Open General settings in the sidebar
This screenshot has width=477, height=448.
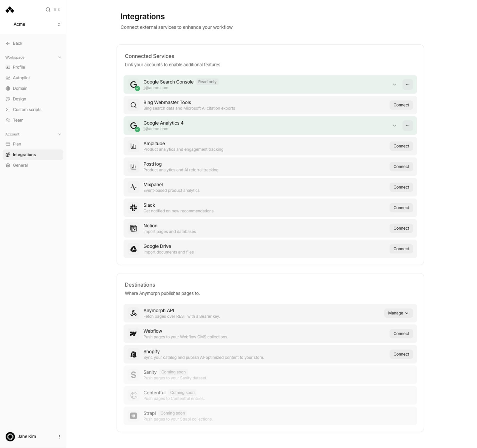(33, 165)
